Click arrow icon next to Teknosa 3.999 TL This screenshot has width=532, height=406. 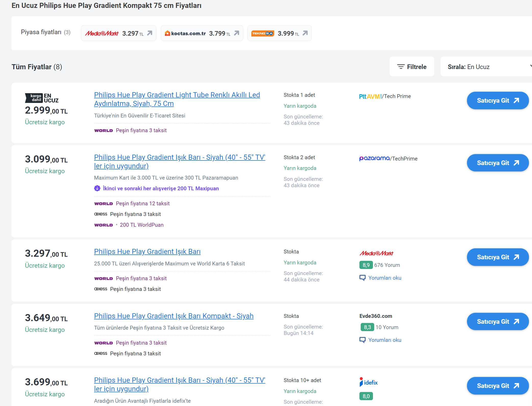(305, 33)
